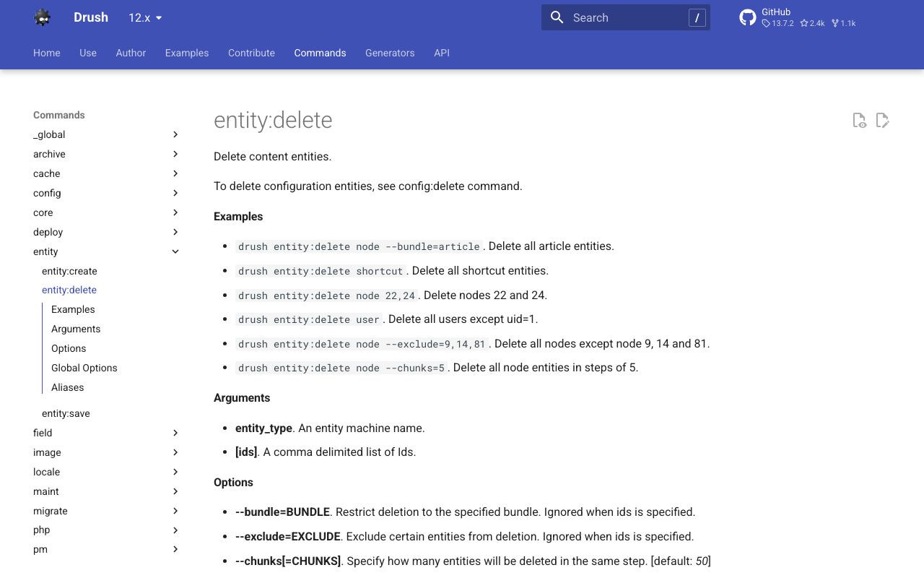The height and width of the screenshot is (578, 924).
Task: Jump to the Global Options section
Action: [x=84, y=368]
